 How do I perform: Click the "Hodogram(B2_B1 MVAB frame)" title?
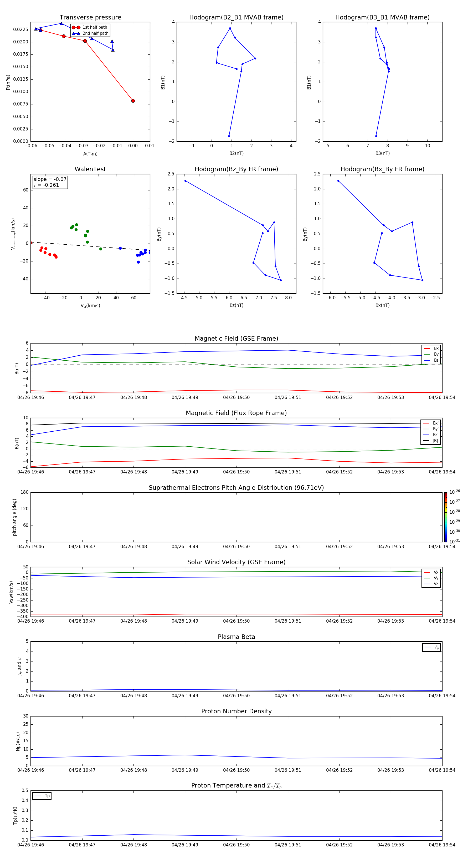236,18
